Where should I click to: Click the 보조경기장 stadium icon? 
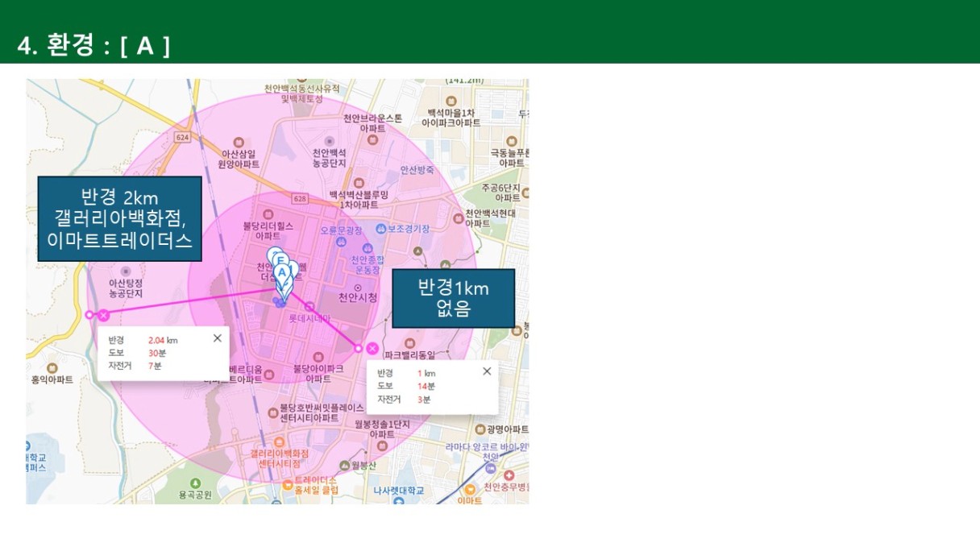click(x=382, y=229)
